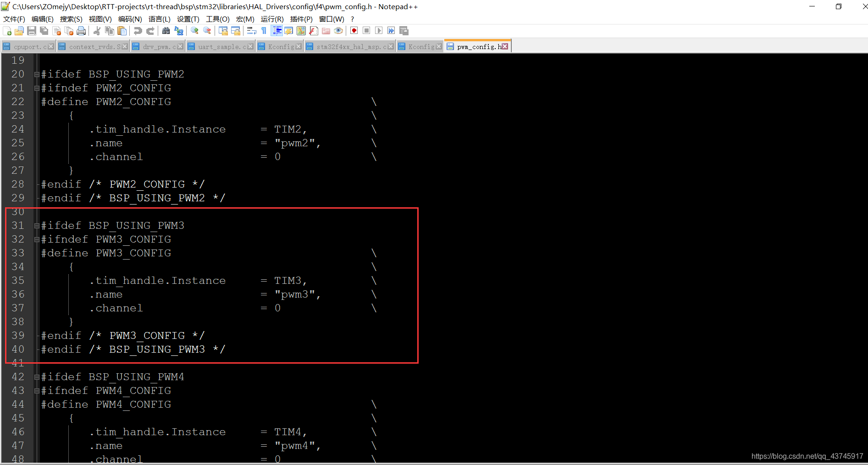Click the Save recorded macro icon

[x=404, y=31]
